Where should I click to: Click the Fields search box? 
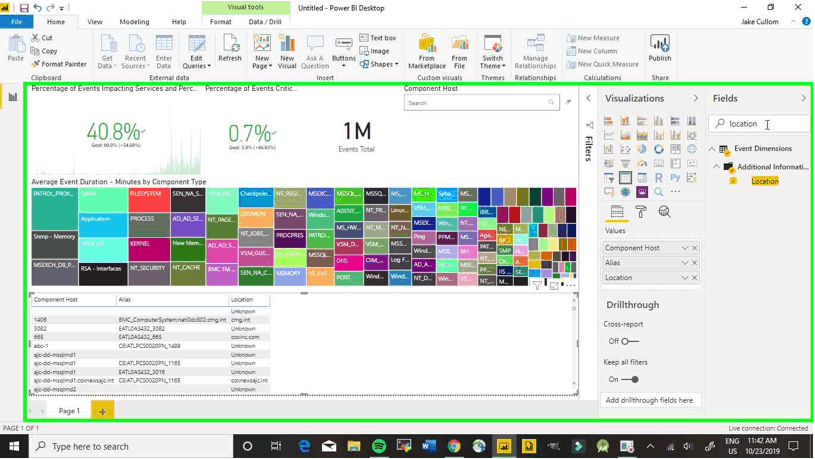(x=759, y=124)
